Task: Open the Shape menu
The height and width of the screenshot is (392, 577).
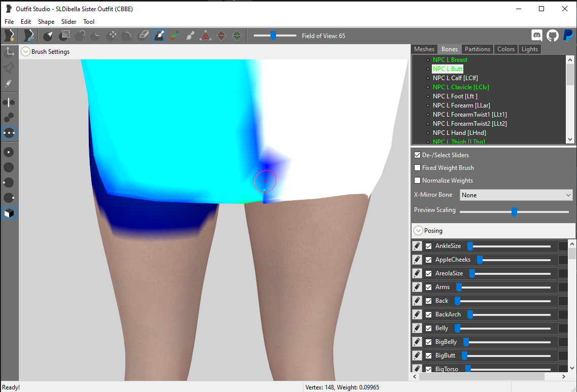Action: [46, 22]
